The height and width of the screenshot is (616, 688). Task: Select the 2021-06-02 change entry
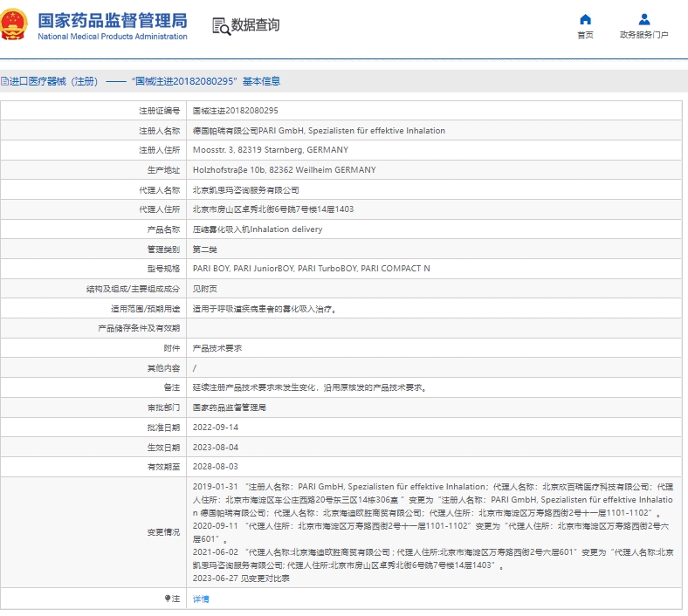433,558
